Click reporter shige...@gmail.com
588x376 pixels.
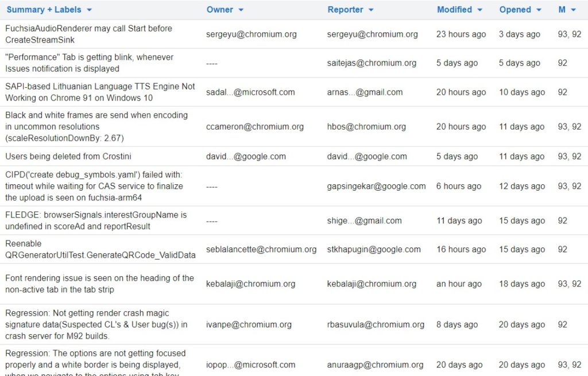[x=365, y=221]
